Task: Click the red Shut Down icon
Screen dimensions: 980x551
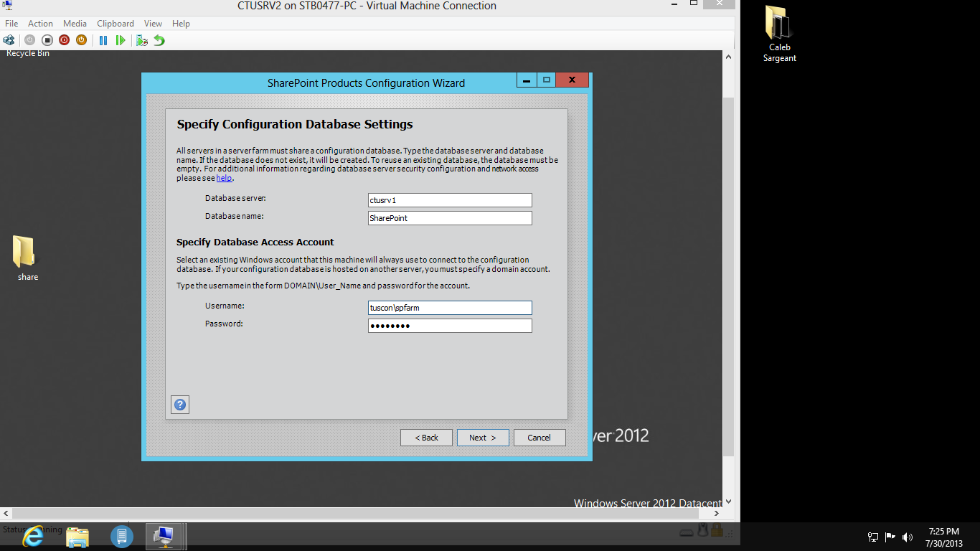Action: click(64, 40)
